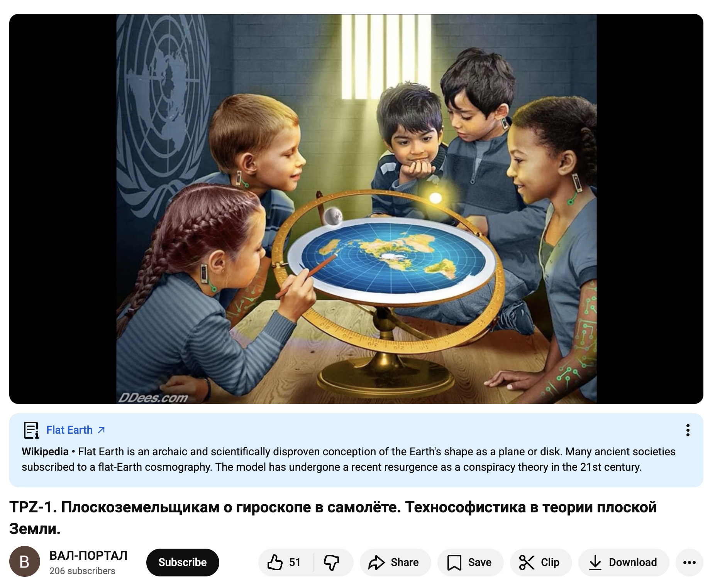Click the Wikipedia description text in info panel
The image size is (715, 588).
tap(349, 459)
